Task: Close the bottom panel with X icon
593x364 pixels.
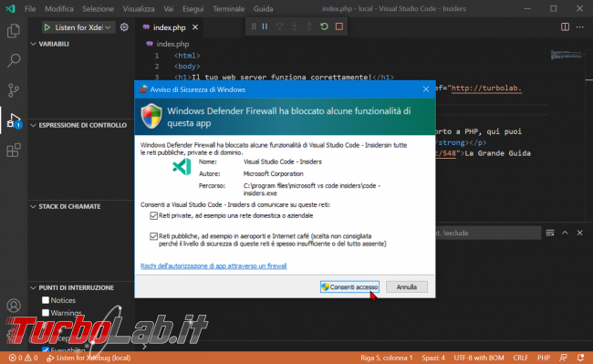Action: point(579,233)
